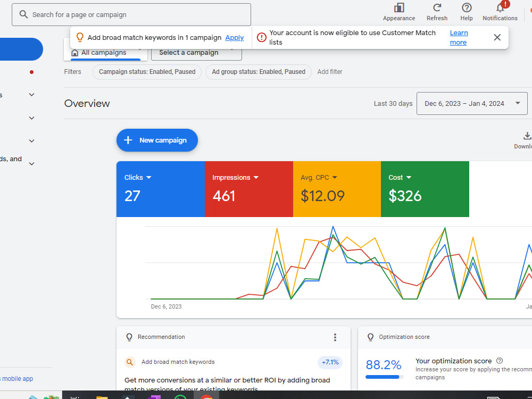Apply the broad match keywords suggestion

tap(235, 38)
